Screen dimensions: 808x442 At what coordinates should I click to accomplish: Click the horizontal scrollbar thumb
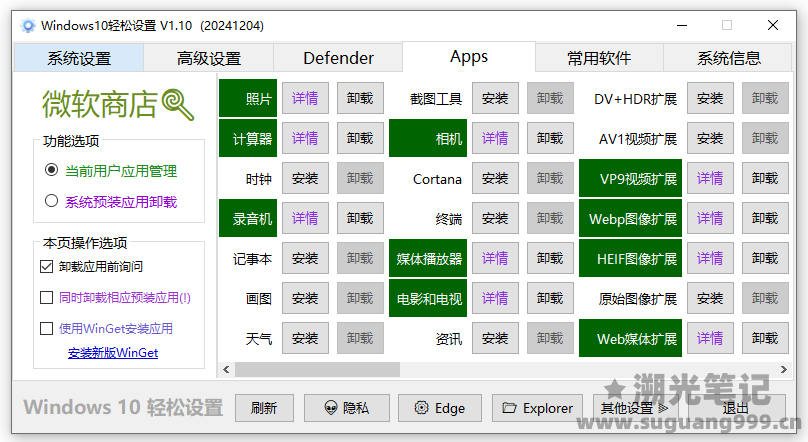317,369
